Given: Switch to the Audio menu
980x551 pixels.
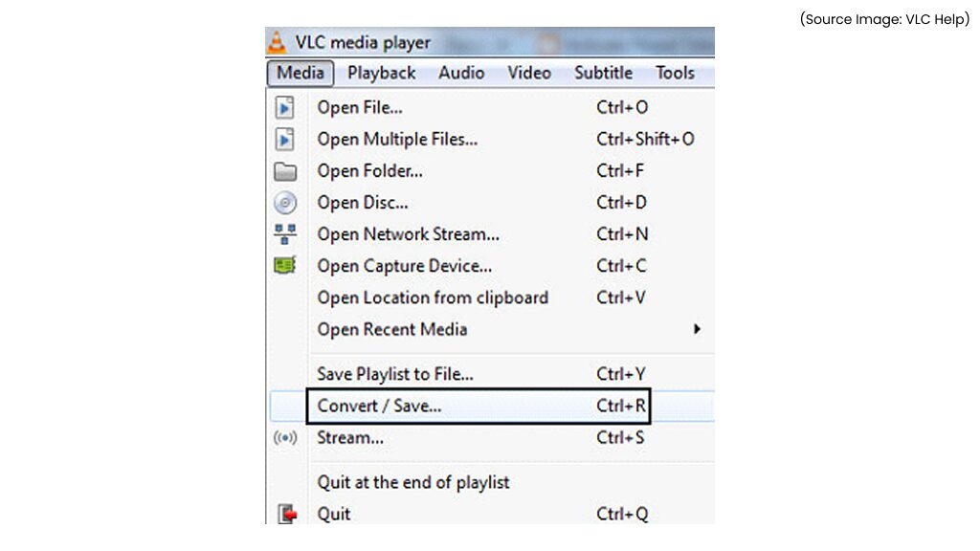Looking at the screenshot, I should [461, 73].
